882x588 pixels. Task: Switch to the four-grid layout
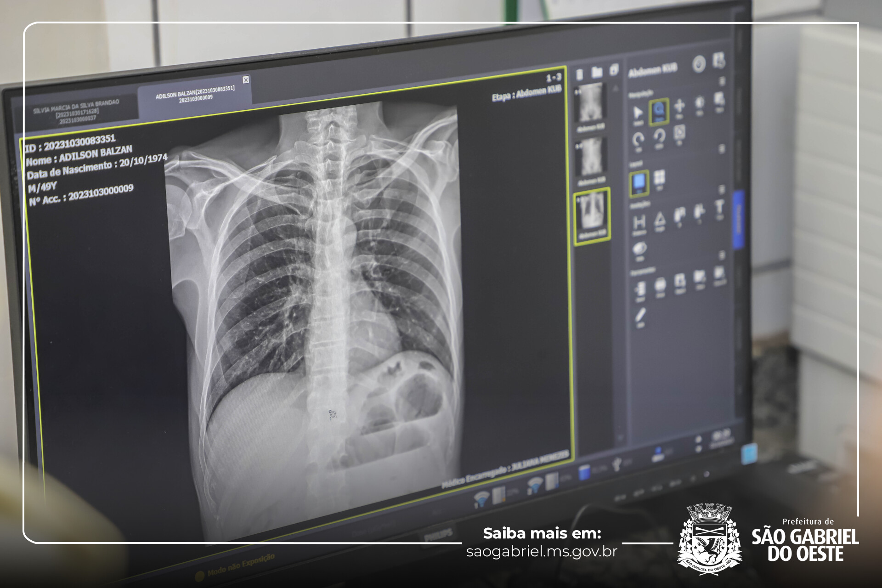[659, 179]
